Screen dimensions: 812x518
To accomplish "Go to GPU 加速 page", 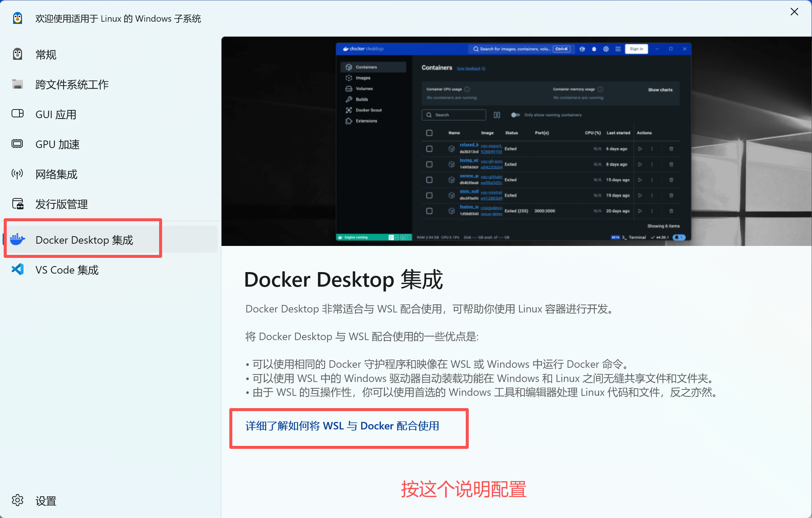I will [58, 144].
